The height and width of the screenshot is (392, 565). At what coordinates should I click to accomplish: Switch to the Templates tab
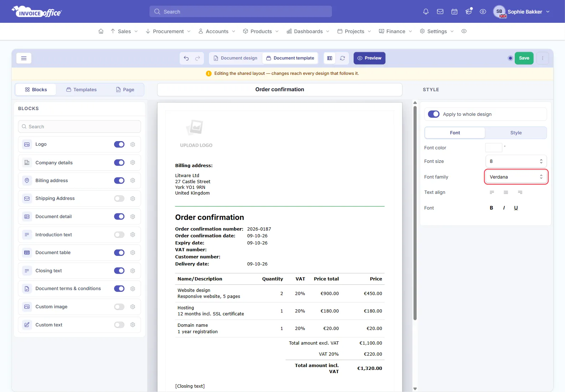[81, 90]
